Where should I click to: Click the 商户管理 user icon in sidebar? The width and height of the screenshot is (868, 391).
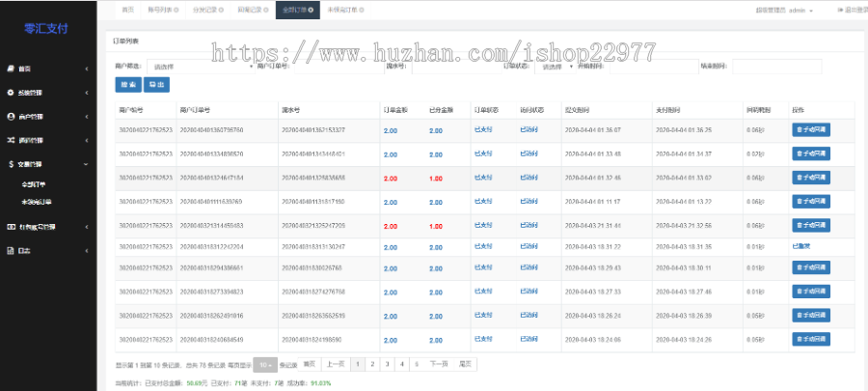[10, 116]
